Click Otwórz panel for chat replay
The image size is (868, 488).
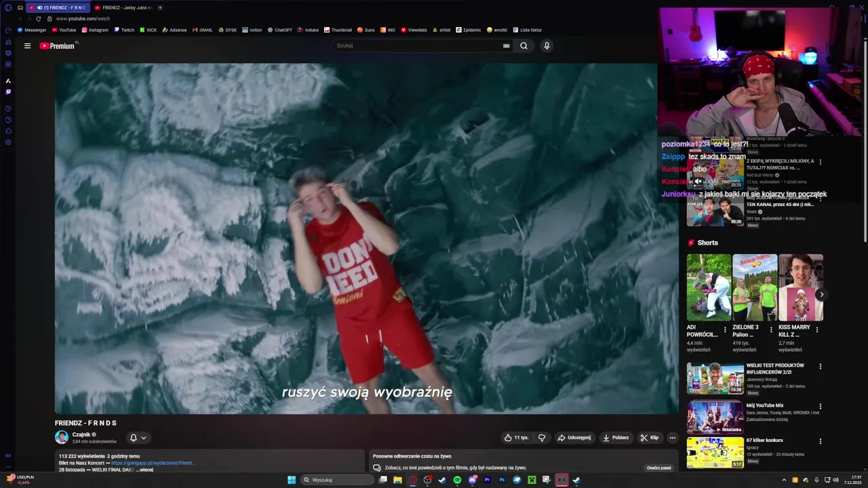(658, 468)
